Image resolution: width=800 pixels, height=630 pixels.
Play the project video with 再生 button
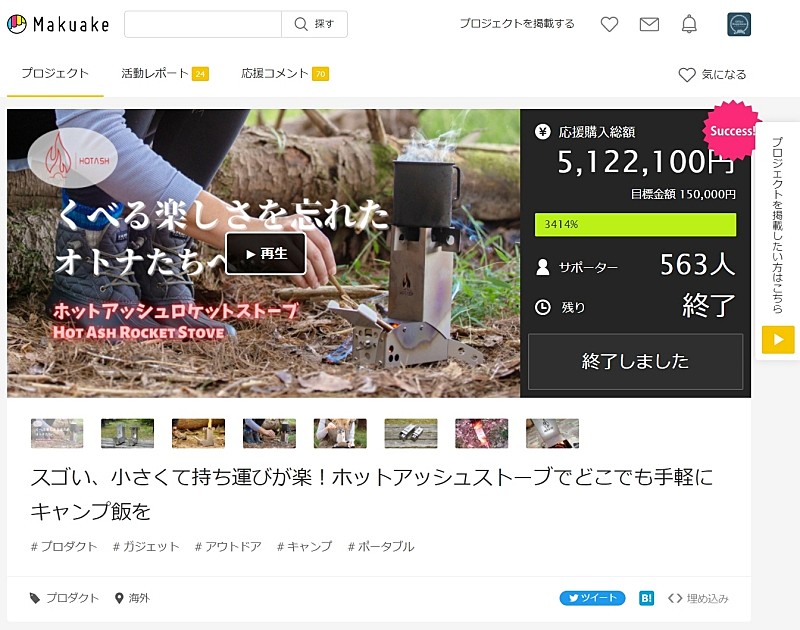point(266,254)
